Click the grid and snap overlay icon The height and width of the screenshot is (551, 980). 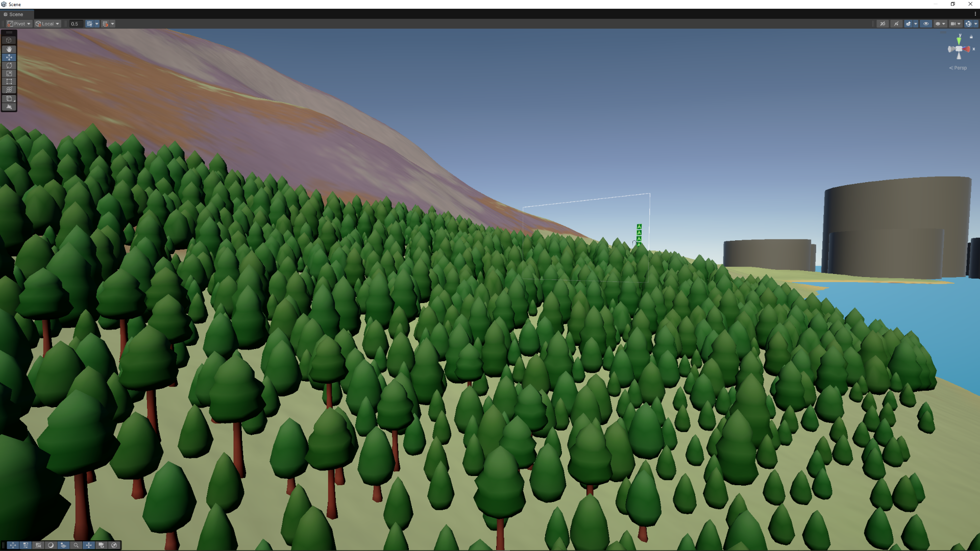[38, 545]
